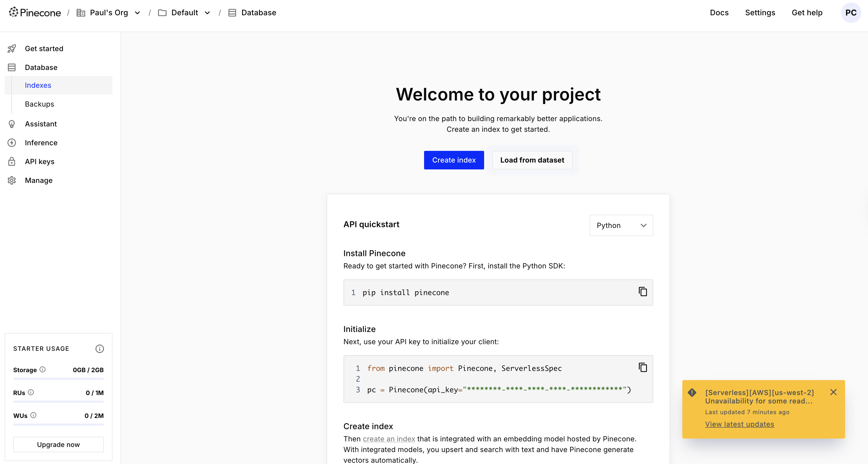The image size is (868, 464).
Task: Open the Inference page
Action: (x=41, y=142)
